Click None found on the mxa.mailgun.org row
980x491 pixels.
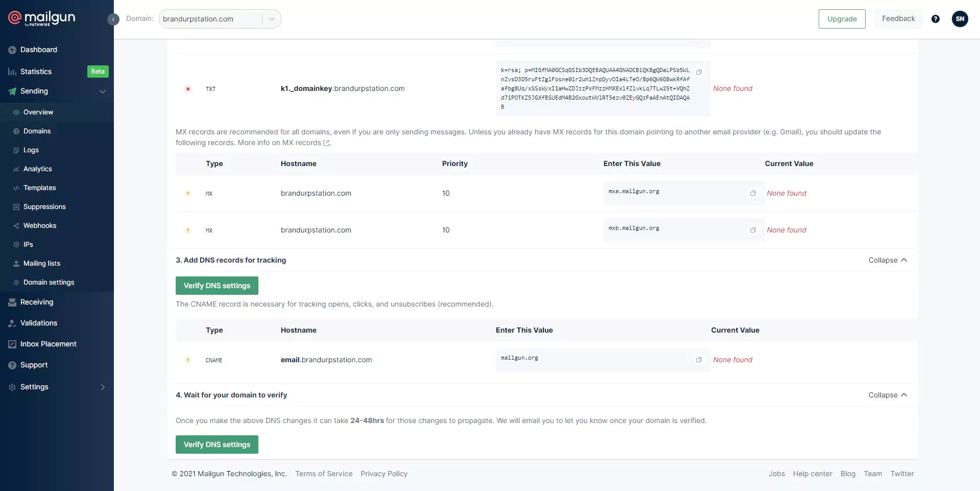pos(786,193)
